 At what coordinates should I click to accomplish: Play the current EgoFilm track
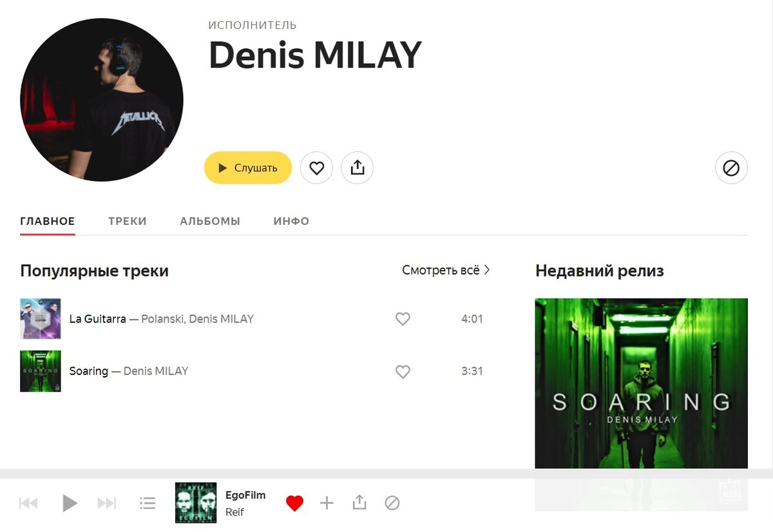[x=70, y=503]
